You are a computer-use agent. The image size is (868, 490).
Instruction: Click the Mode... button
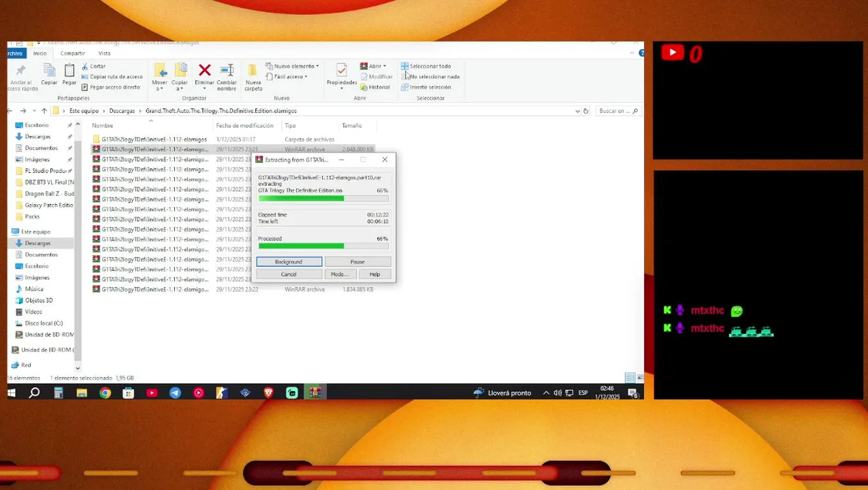[x=340, y=274]
